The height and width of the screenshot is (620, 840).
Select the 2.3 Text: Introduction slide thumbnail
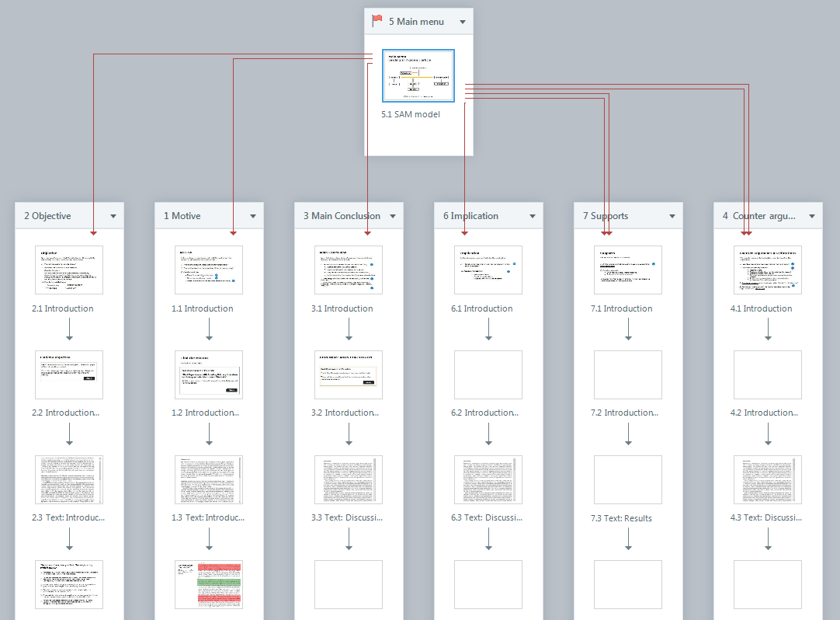(69, 479)
